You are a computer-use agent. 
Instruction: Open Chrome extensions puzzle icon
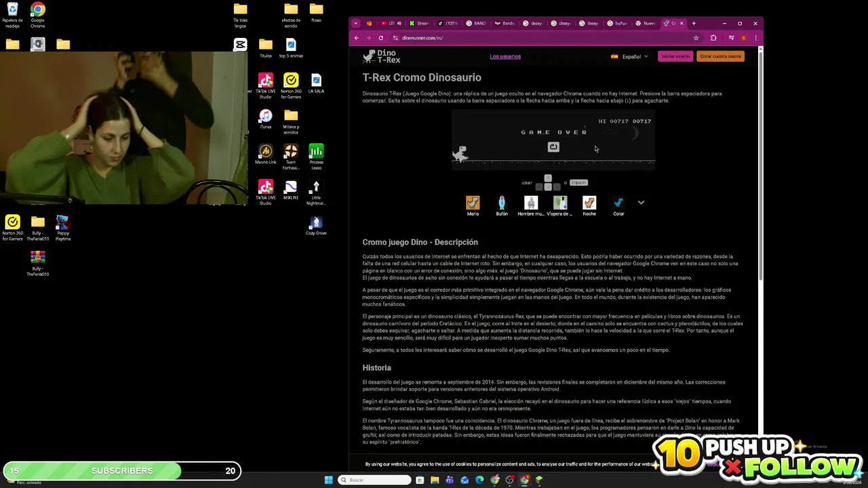(713, 38)
